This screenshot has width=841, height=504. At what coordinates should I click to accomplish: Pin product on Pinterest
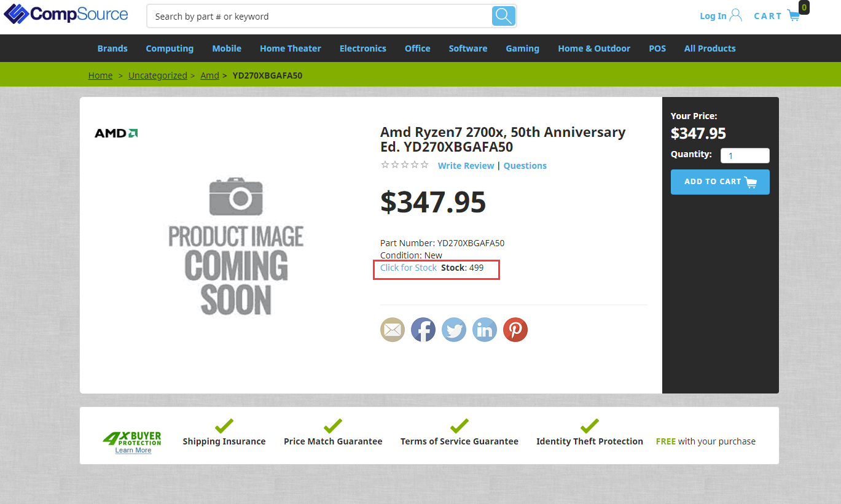tap(515, 330)
